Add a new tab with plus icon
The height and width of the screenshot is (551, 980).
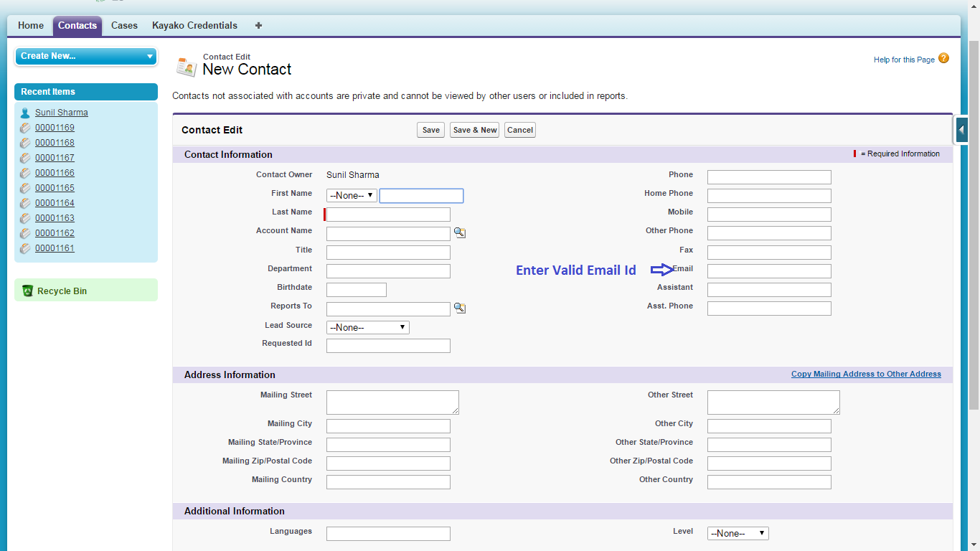(x=258, y=26)
